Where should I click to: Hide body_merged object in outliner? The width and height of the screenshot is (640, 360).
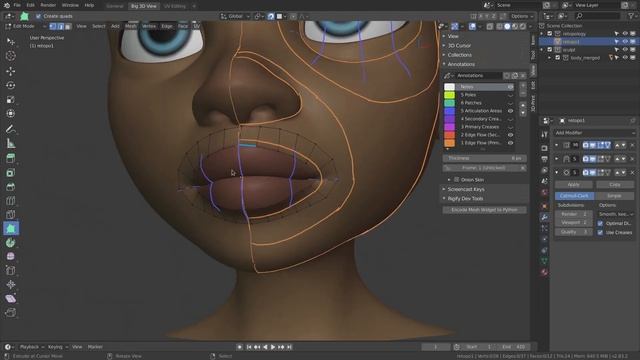[x=625, y=58]
